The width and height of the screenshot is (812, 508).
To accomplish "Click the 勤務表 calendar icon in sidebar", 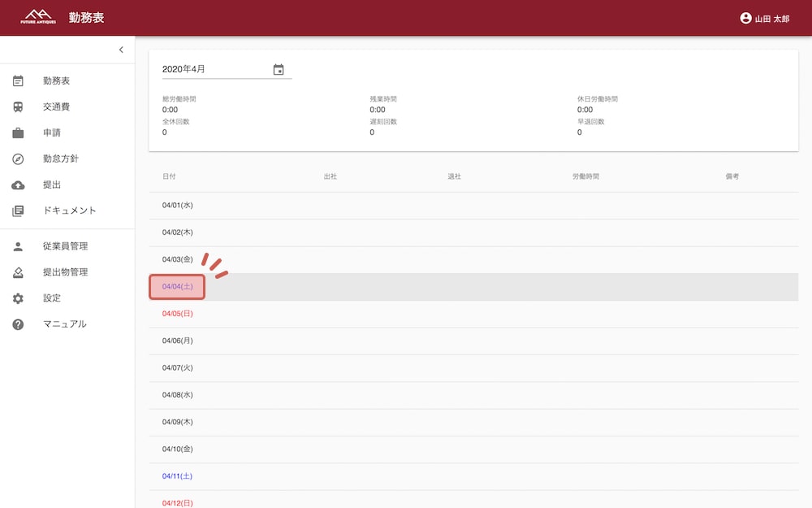I will [18, 81].
